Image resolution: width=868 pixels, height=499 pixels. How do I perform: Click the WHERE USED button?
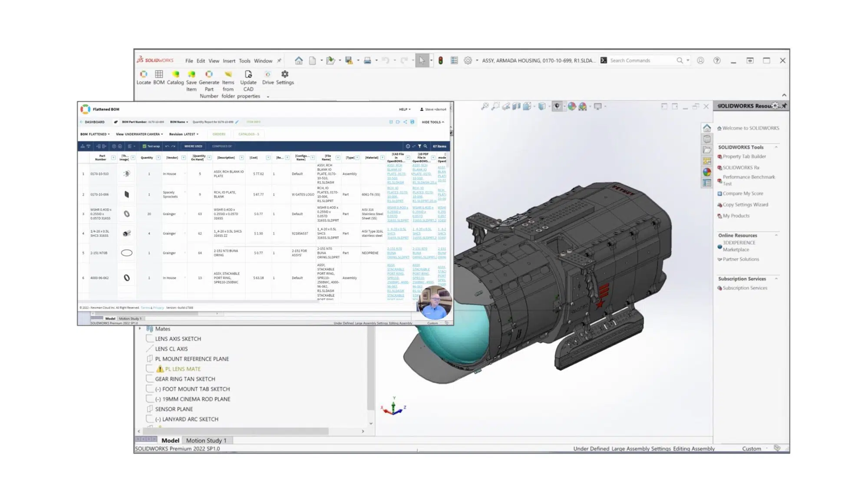click(193, 146)
